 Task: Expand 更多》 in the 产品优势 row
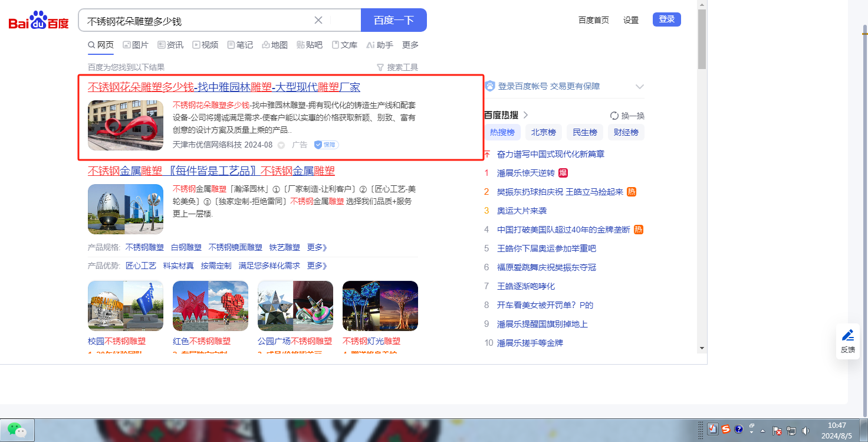point(317,266)
